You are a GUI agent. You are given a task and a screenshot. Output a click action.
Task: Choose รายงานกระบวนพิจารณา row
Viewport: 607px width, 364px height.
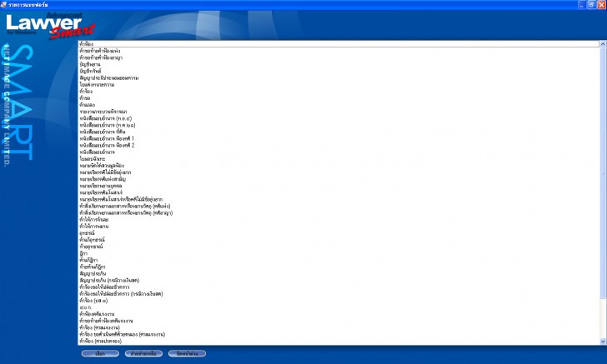point(339,112)
